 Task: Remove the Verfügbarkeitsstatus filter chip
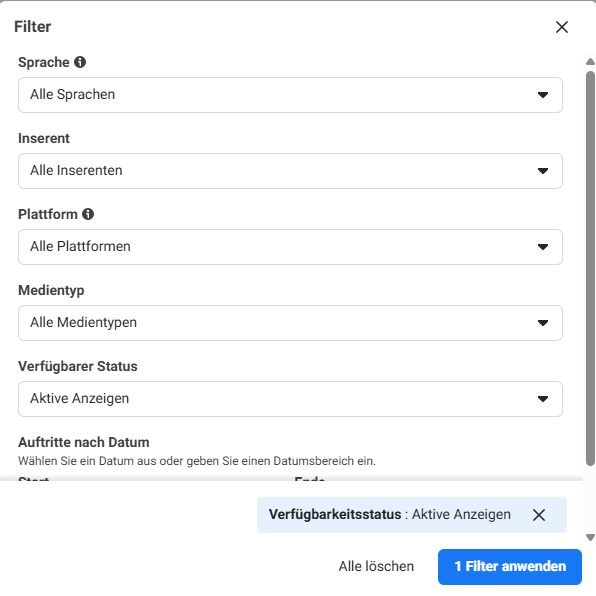pyautogui.click(x=539, y=515)
